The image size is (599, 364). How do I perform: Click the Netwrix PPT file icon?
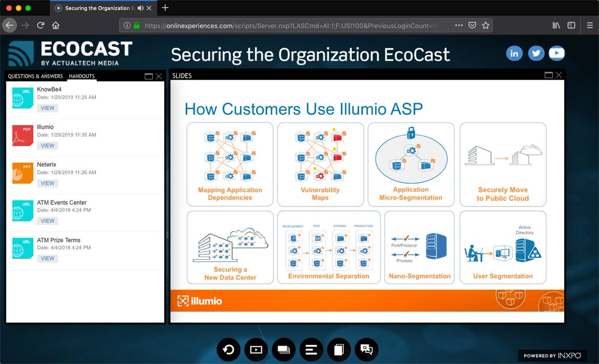pos(22,173)
